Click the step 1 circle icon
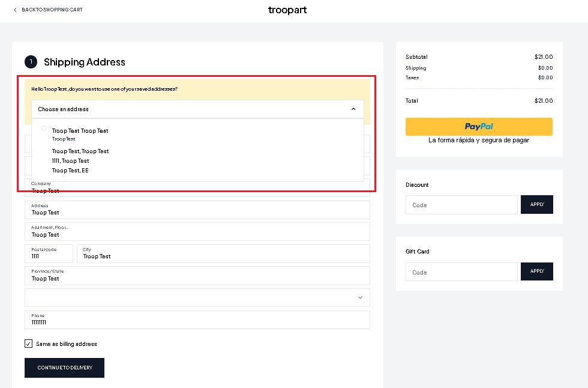This screenshot has height=388, width=588. pyautogui.click(x=31, y=62)
